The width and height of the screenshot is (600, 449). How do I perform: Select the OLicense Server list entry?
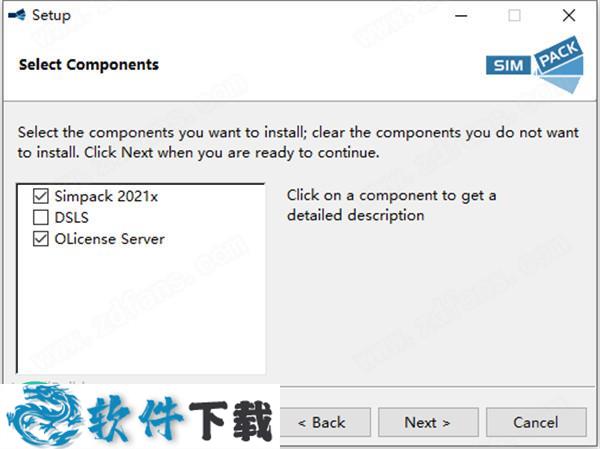click(x=109, y=239)
